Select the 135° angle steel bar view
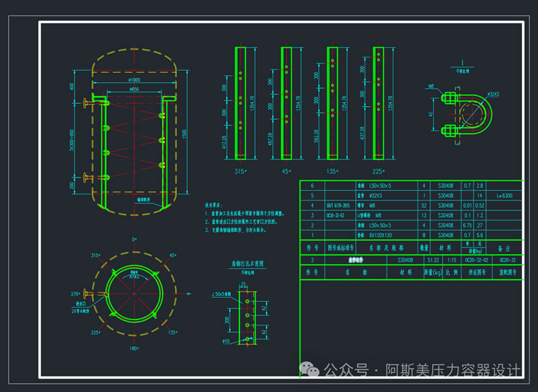Image resolution: width=538 pixels, height=392 pixels. coord(332,103)
